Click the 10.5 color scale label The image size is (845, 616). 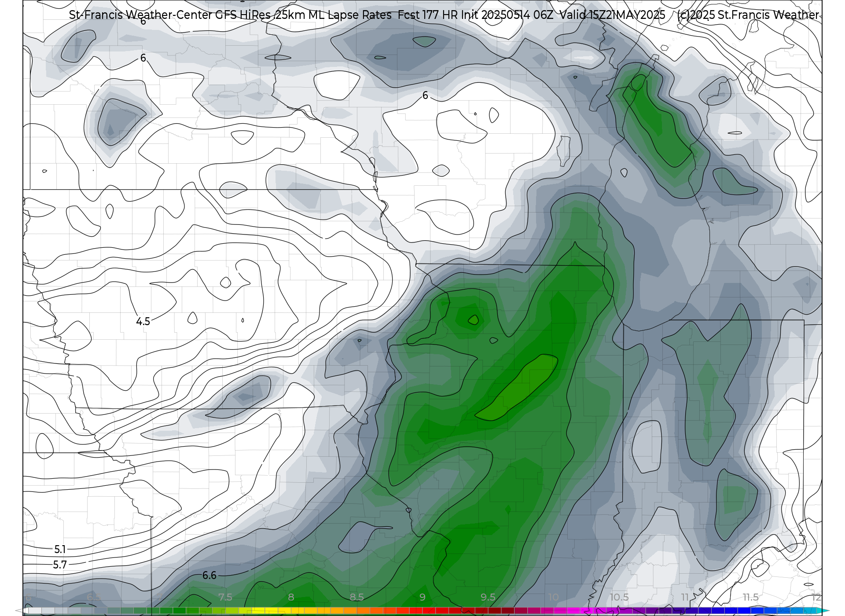pos(619,598)
